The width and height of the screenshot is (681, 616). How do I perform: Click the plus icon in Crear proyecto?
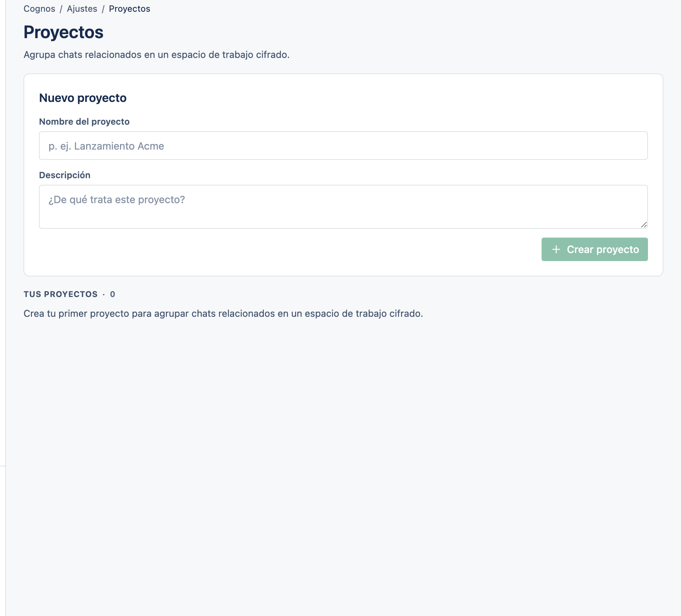[x=556, y=249]
